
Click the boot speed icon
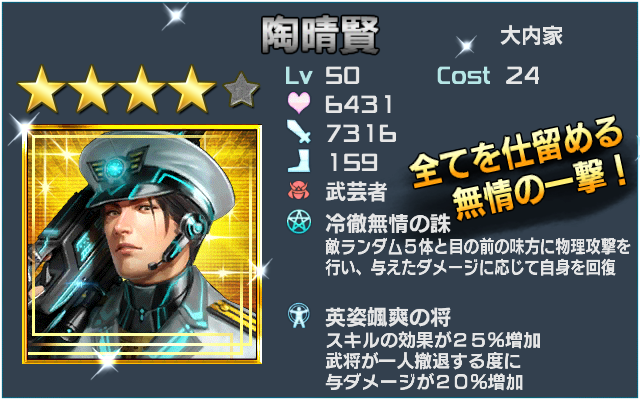299,161
